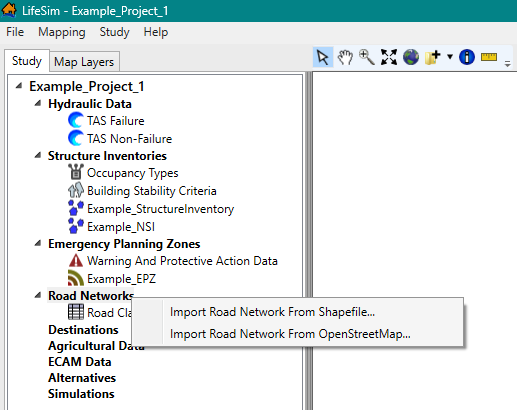Switch to the Map Layers tab
The image size is (517, 410).
click(84, 62)
